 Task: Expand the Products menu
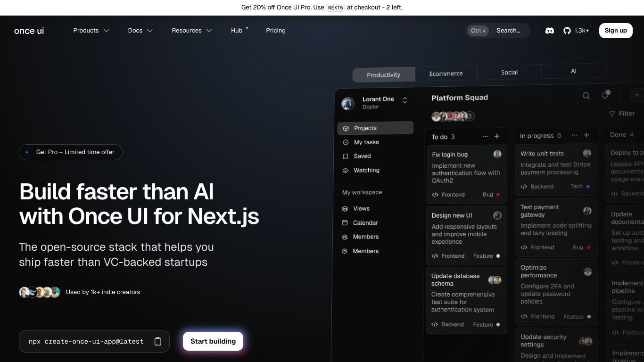click(x=91, y=31)
